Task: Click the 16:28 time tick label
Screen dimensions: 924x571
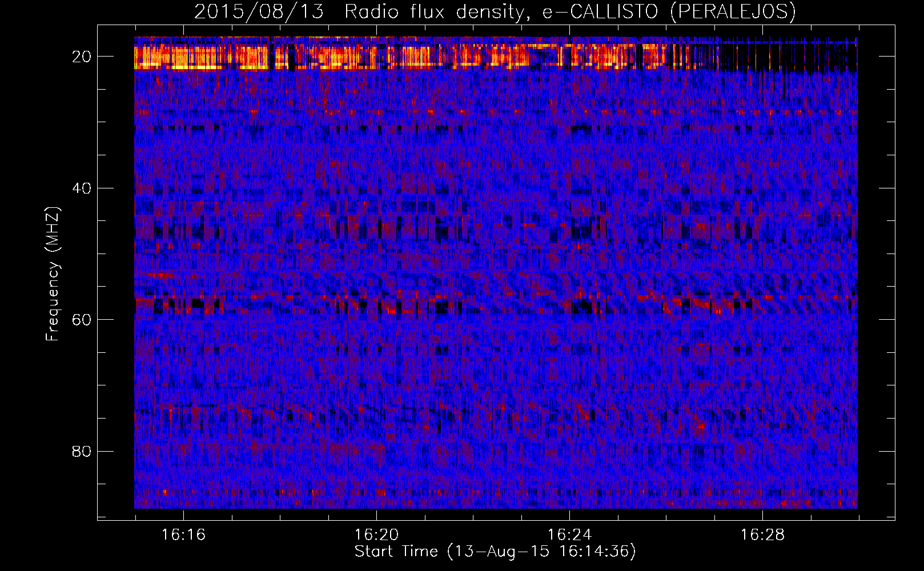Action: 762,535
